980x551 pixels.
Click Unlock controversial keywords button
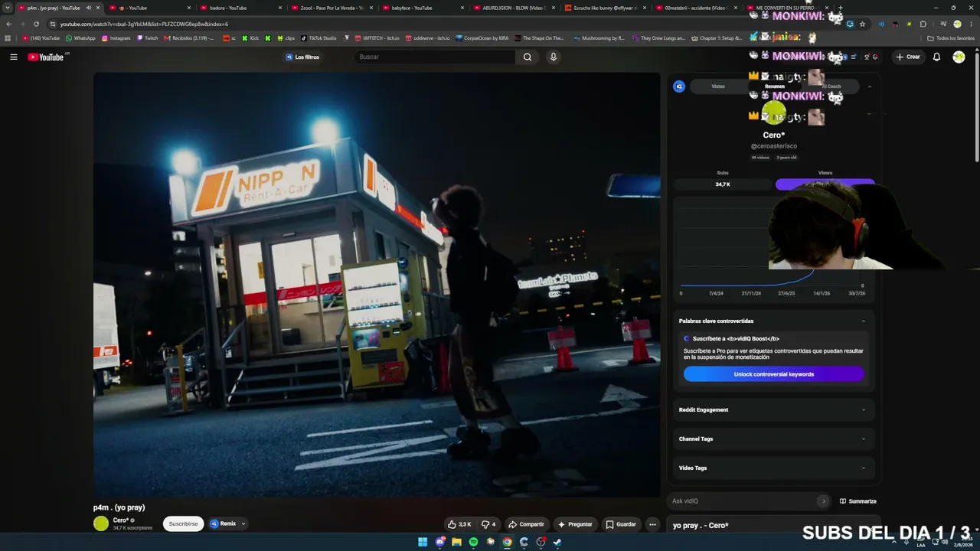(x=774, y=374)
